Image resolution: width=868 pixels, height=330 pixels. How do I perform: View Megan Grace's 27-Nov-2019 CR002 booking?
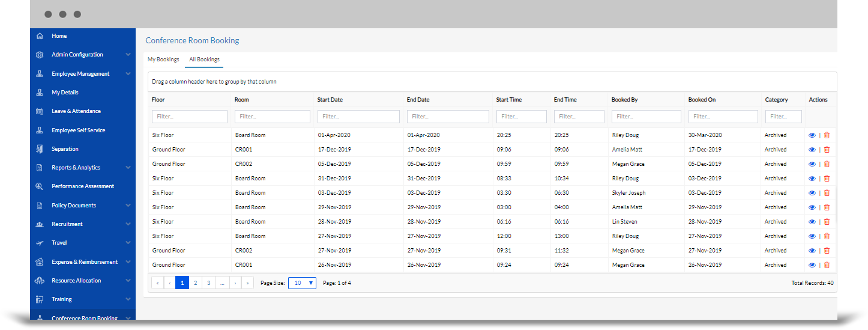coord(812,251)
